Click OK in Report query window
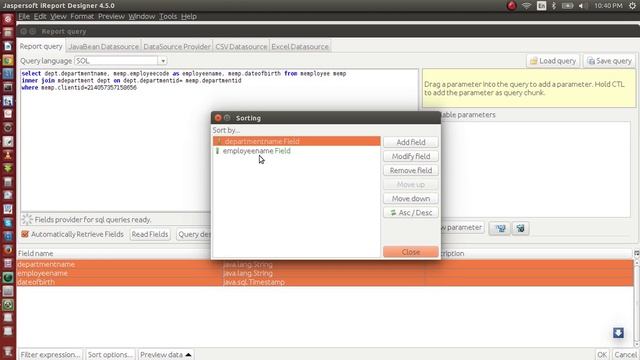Viewport: 640px width, 360px height. pyautogui.click(x=602, y=355)
